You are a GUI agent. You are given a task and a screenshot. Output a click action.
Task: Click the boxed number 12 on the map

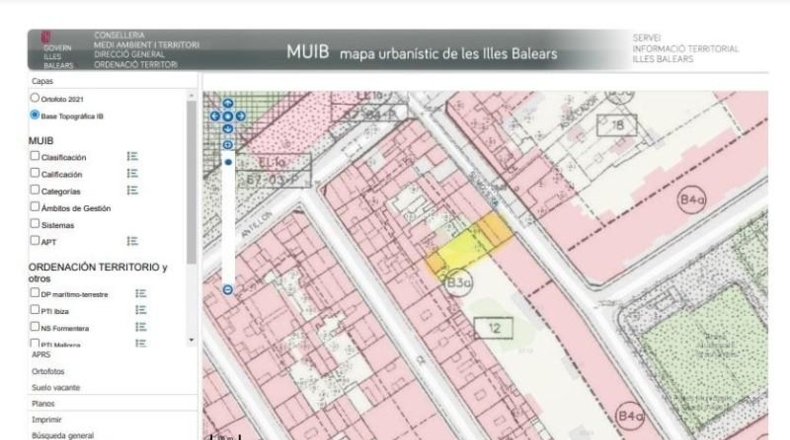click(494, 328)
